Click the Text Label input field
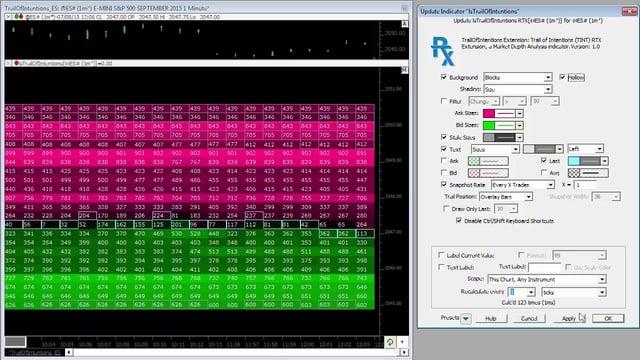The height and width of the screenshot is (360, 640). pos(545,267)
